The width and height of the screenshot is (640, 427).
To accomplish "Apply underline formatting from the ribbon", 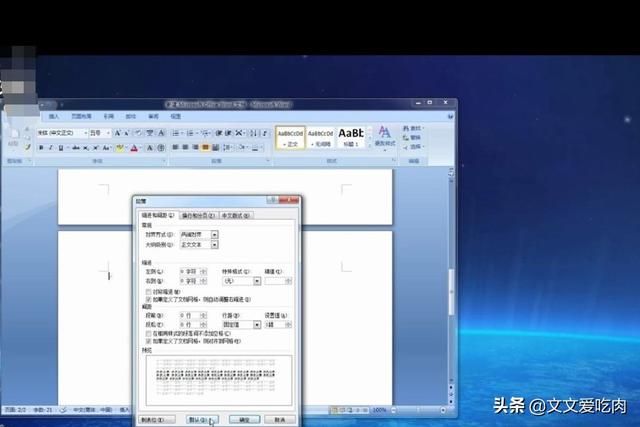I will pyautogui.click(x=62, y=148).
